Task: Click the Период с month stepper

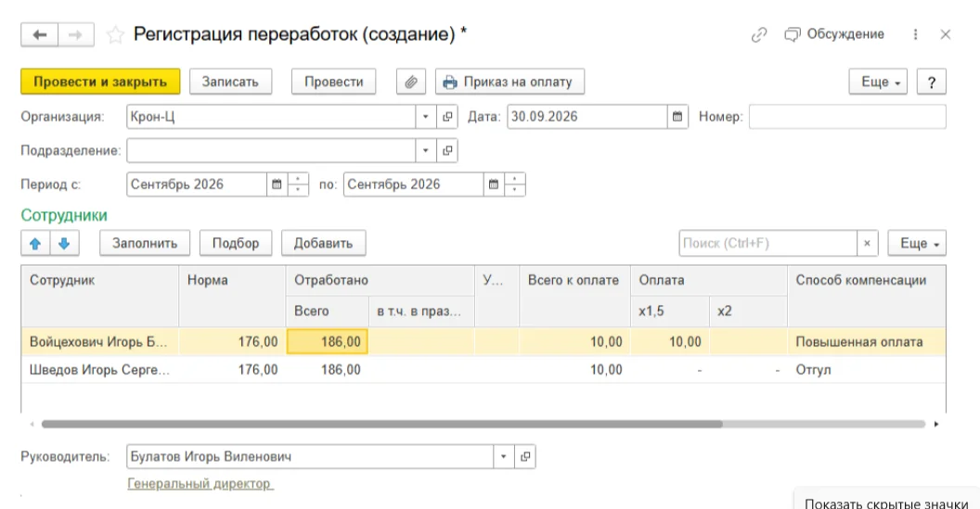Action: (x=298, y=185)
